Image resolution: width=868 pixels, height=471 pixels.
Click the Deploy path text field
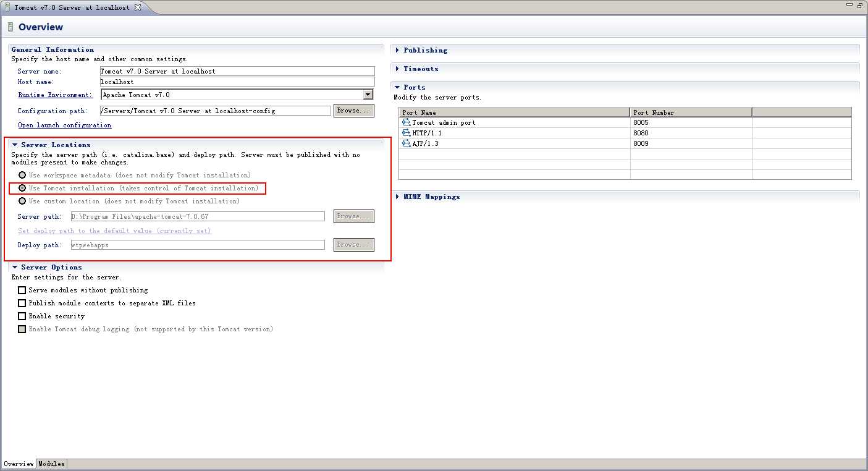coord(198,245)
